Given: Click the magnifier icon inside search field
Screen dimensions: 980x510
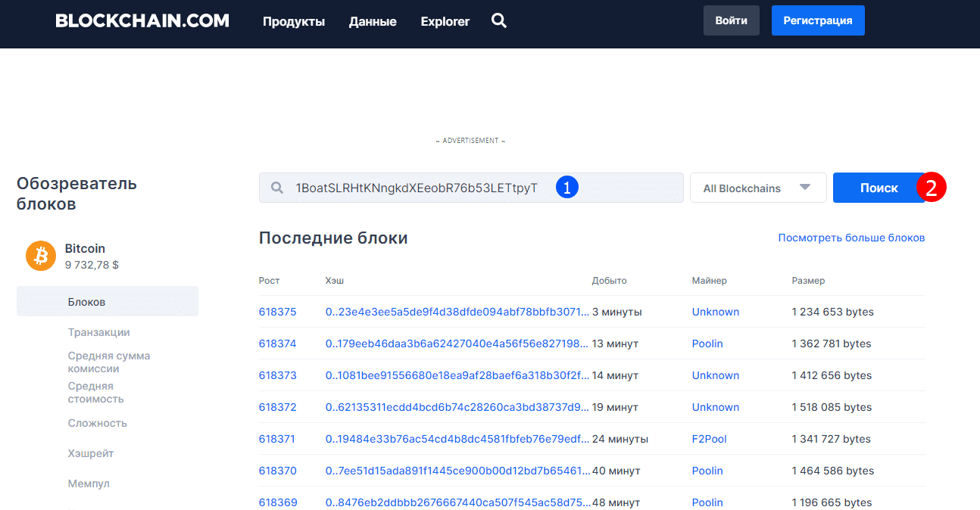Looking at the screenshot, I should [x=277, y=188].
